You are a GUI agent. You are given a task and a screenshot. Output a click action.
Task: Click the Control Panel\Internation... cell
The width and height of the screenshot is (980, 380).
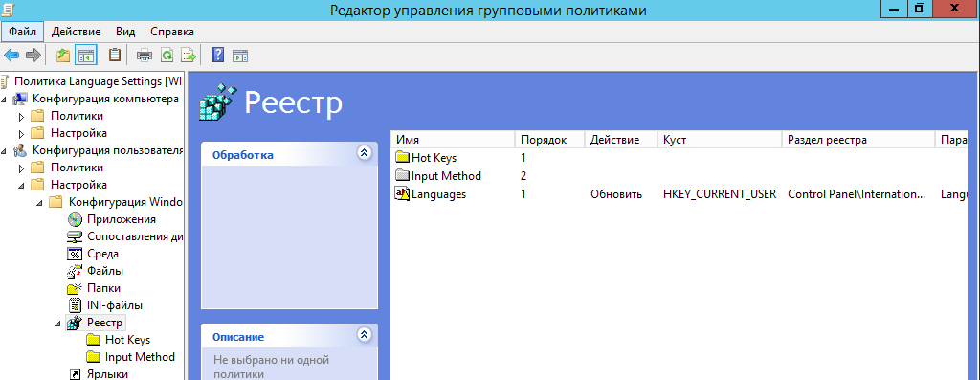point(857,194)
